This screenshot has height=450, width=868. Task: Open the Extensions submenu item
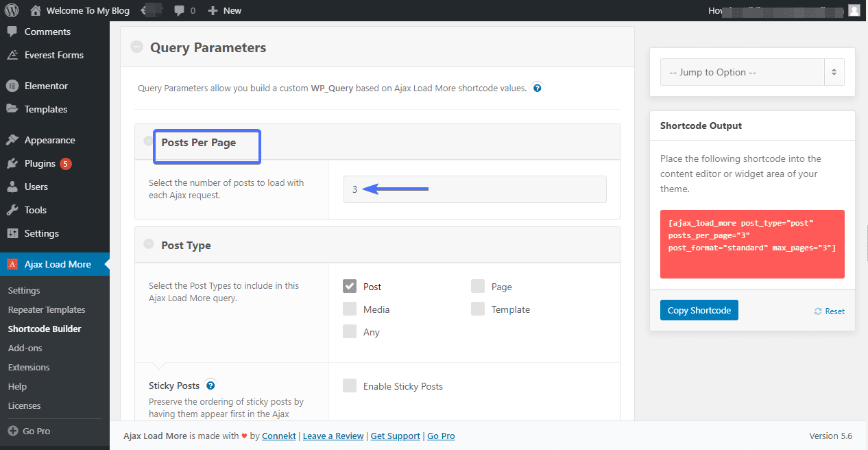[x=29, y=367]
